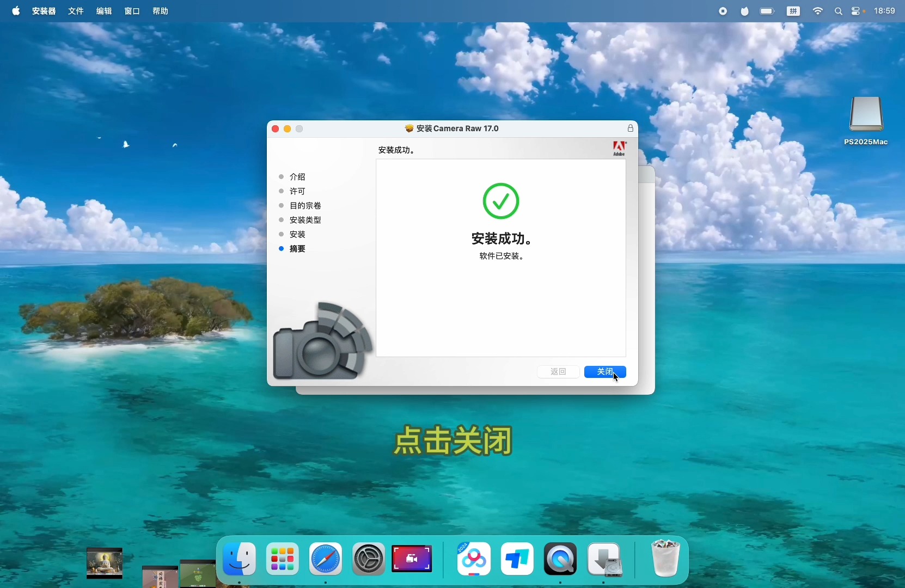The width and height of the screenshot is (905, 588).
Task: Open the Apple menu
Action: pos(16,11)
